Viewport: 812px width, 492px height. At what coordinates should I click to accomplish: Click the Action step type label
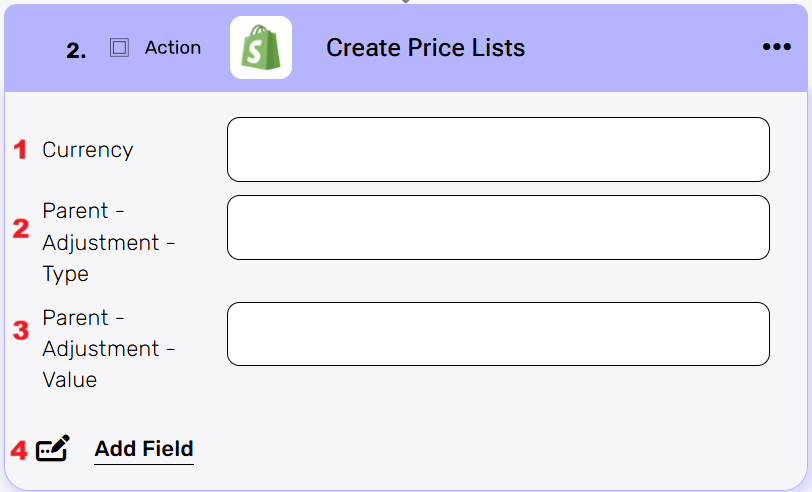(172, 48)
